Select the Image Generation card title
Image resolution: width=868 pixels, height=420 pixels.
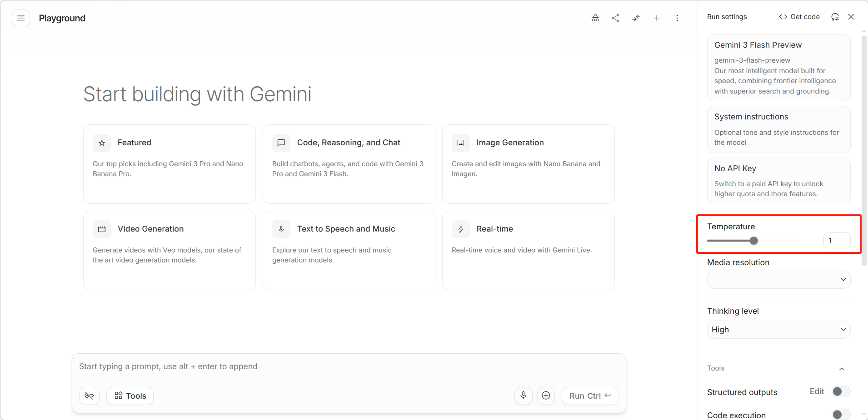coord(510,143)
